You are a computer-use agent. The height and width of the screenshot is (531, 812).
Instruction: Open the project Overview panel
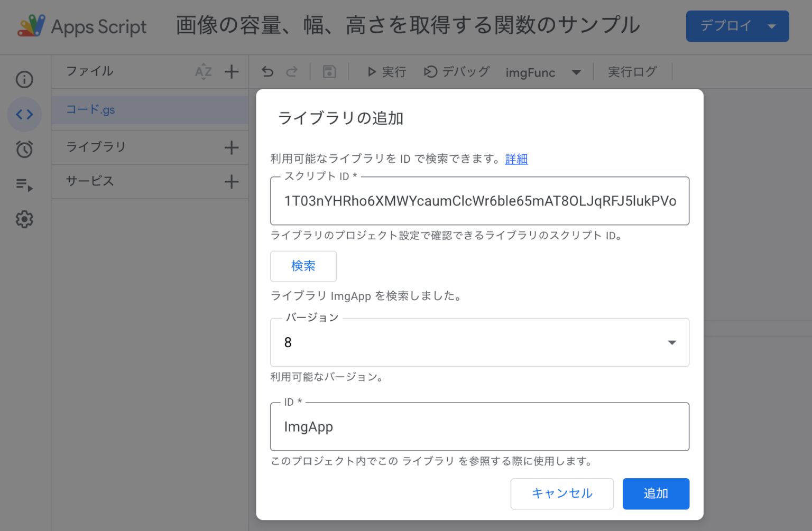point(24,79)
